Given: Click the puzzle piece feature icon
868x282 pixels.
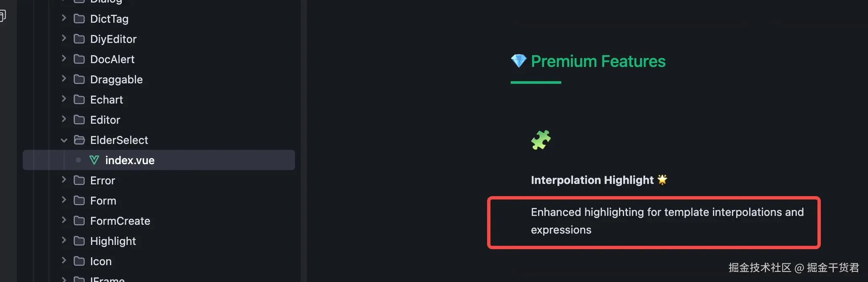Looking at the screenshot, I should coord(541,140).
